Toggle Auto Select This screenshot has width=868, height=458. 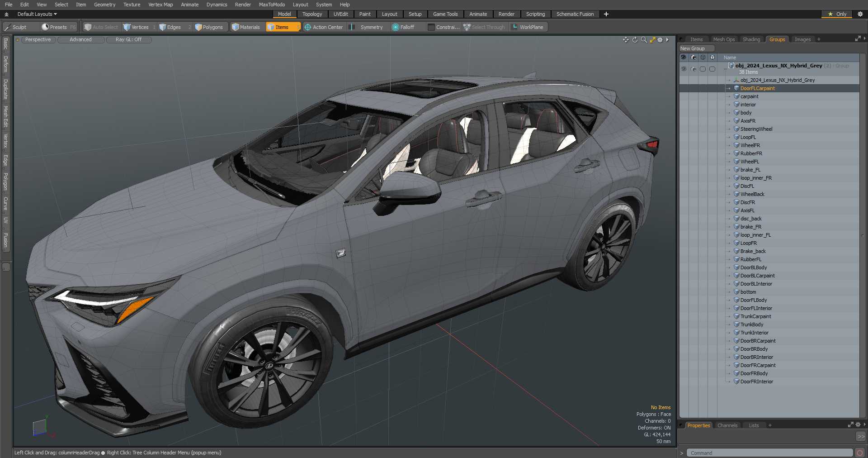point(101,27)
